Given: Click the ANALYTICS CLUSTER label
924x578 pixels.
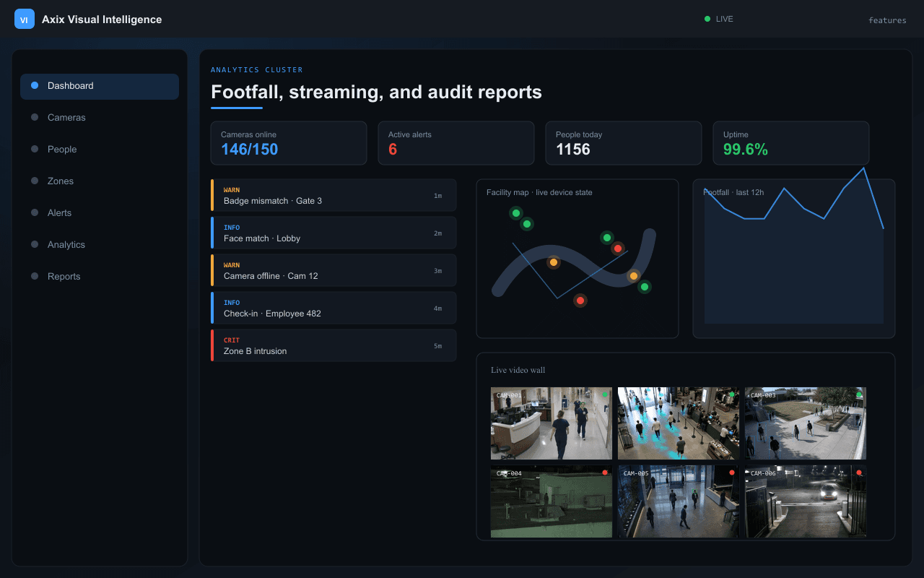Looking at the screenshot, I should 257,70.
